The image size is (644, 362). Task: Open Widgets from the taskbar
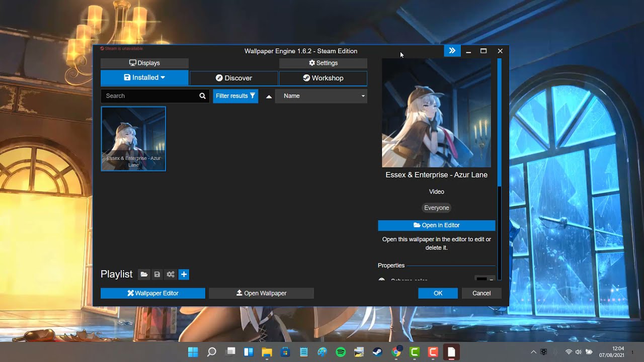(x=249, y=352)
